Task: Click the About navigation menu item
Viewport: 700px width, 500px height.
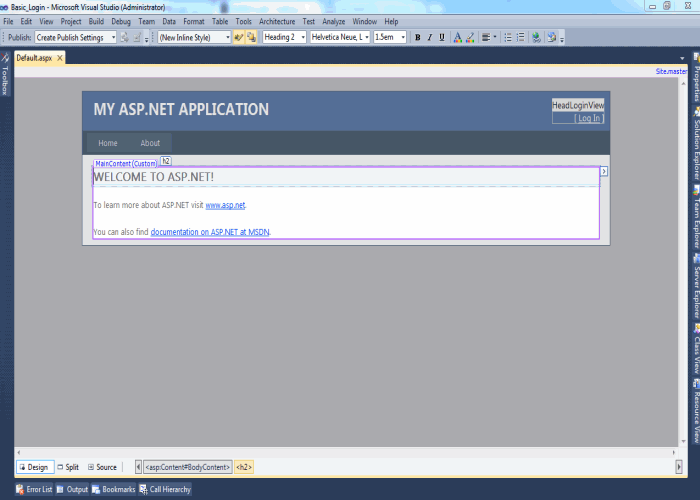Action: 150,143
